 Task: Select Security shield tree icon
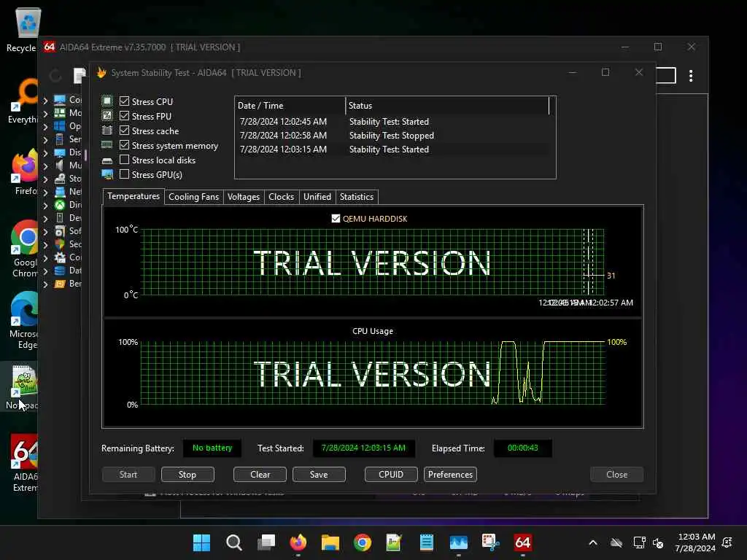pos(60,244)
